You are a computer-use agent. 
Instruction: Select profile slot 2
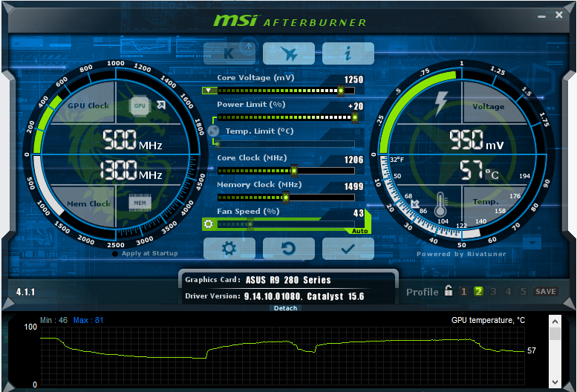[x=478, y=292]
